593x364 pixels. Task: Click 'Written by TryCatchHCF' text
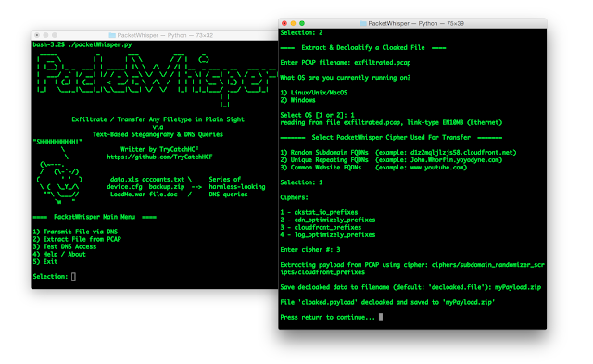[159, 149]
